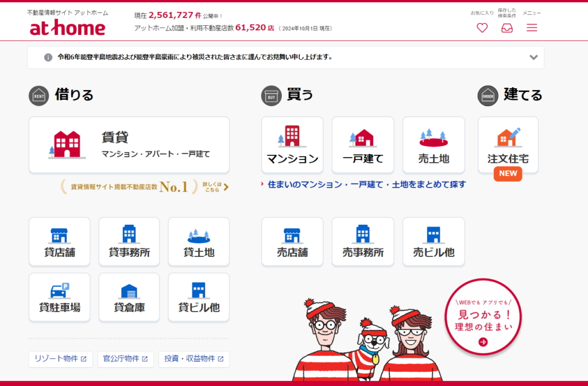Image resolution: width=588 pixels, height=386 pixels.
Task: Click the メニュー label in the header
Action: 532,13
